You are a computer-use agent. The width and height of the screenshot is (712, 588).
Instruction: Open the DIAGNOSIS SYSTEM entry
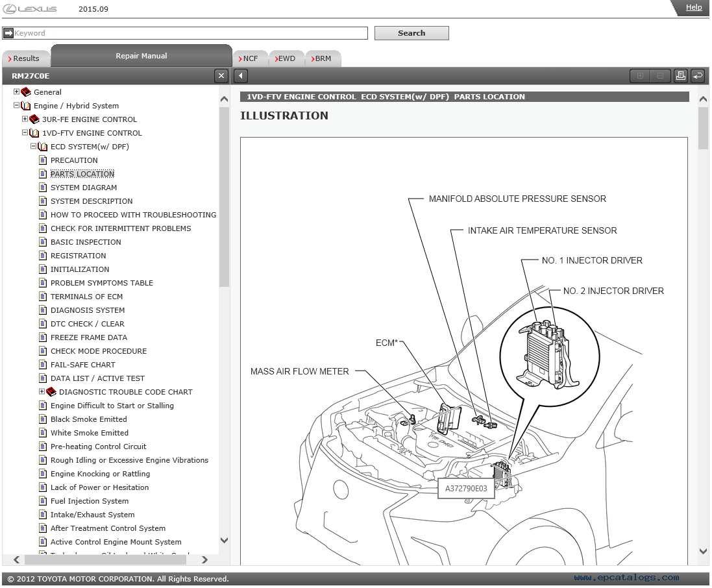(x=88, y=310)
